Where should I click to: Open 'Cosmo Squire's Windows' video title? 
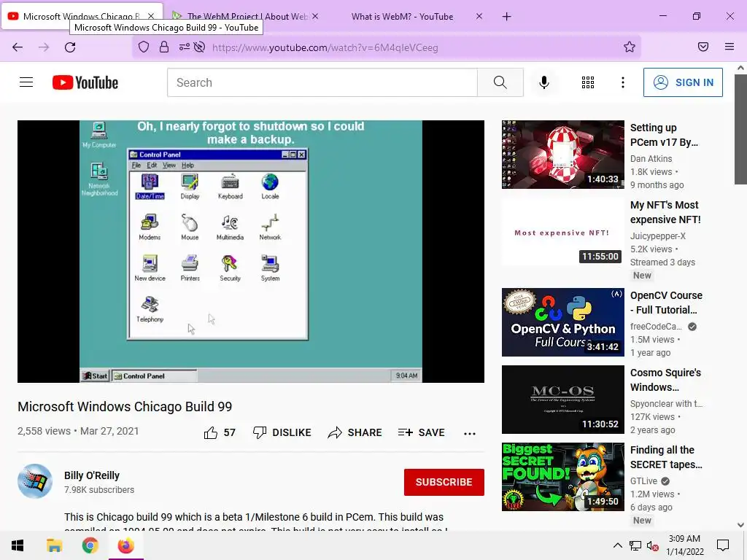pos(665,380)
